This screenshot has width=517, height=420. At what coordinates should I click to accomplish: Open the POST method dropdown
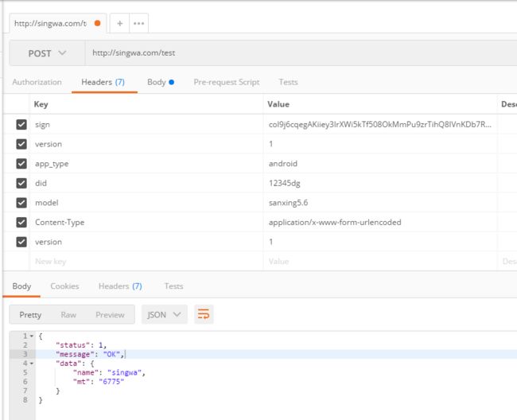[x=47, y=53]
